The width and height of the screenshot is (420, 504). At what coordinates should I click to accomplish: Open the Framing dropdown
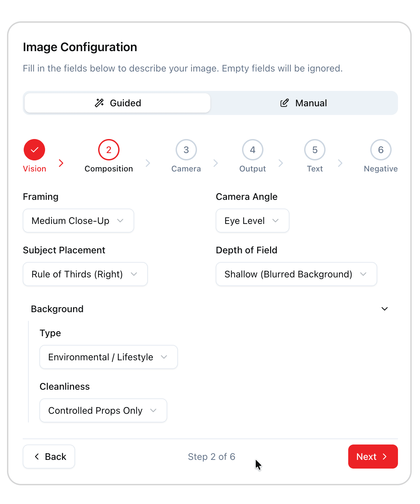coord(78,221)
